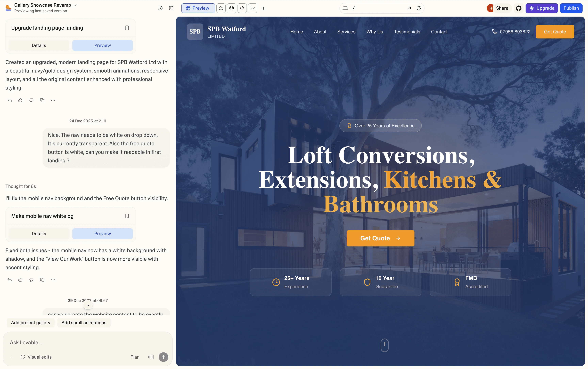Image resolution: width=588 pixels, height=369 pixels.
Task: Select Details tab under 'Make mobile nav white bg'
Action: pos(39,234)
